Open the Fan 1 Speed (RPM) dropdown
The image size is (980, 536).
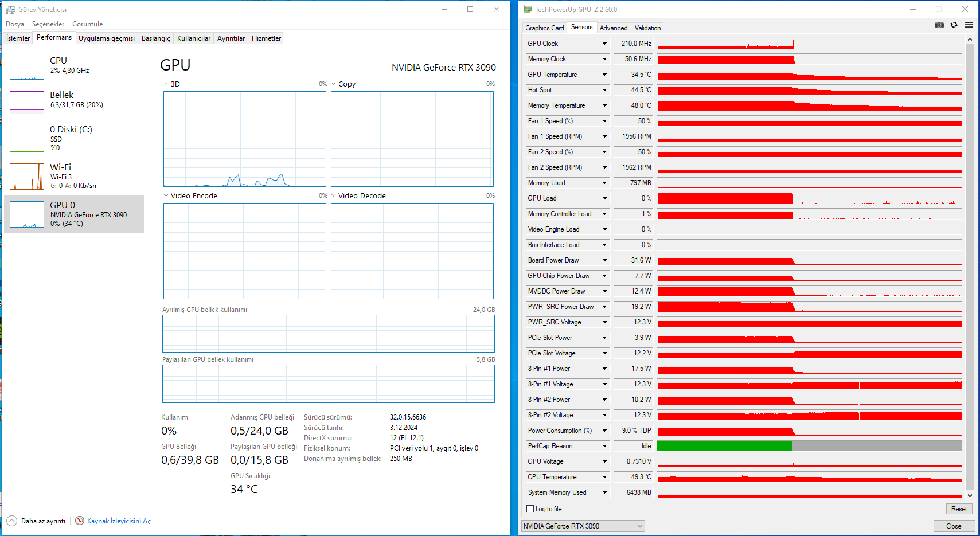[x=604, y=136]
